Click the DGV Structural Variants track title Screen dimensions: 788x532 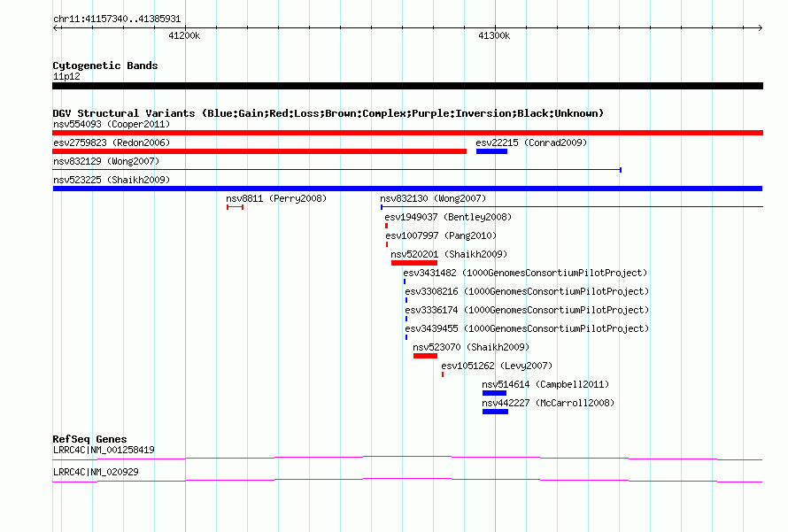tap(328, 113)
